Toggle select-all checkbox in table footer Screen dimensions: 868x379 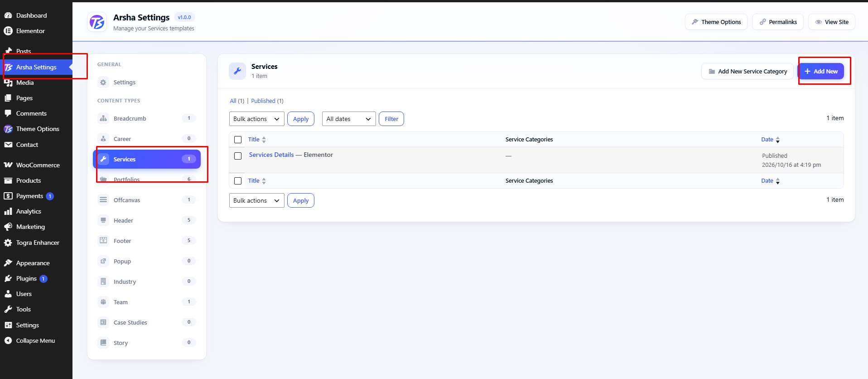[238, 181]
